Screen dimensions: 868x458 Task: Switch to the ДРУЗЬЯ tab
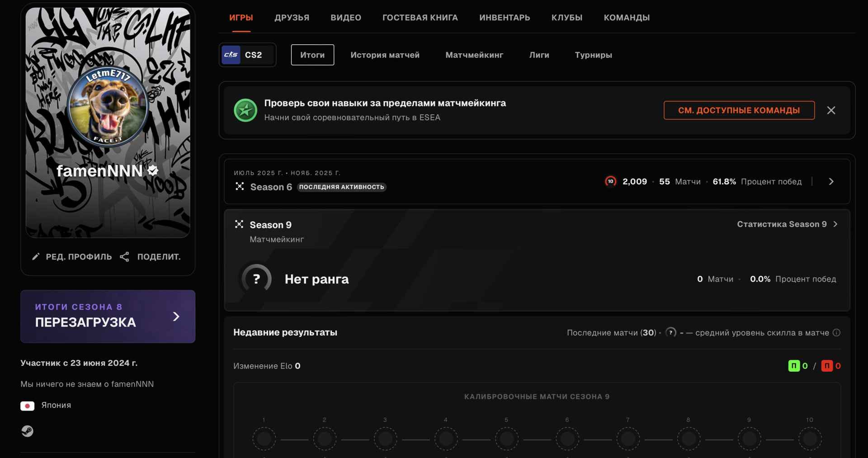click(x=292, y=18)
